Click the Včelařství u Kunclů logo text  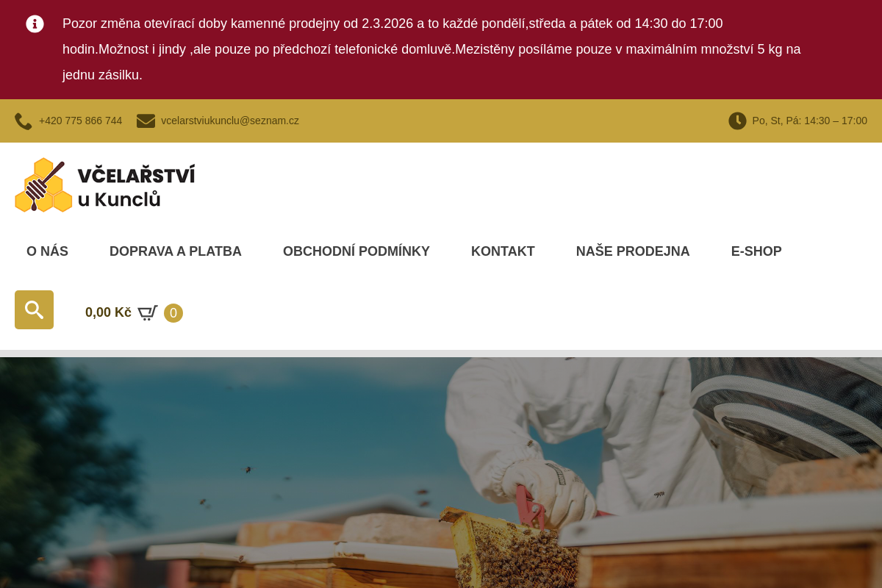136,187
